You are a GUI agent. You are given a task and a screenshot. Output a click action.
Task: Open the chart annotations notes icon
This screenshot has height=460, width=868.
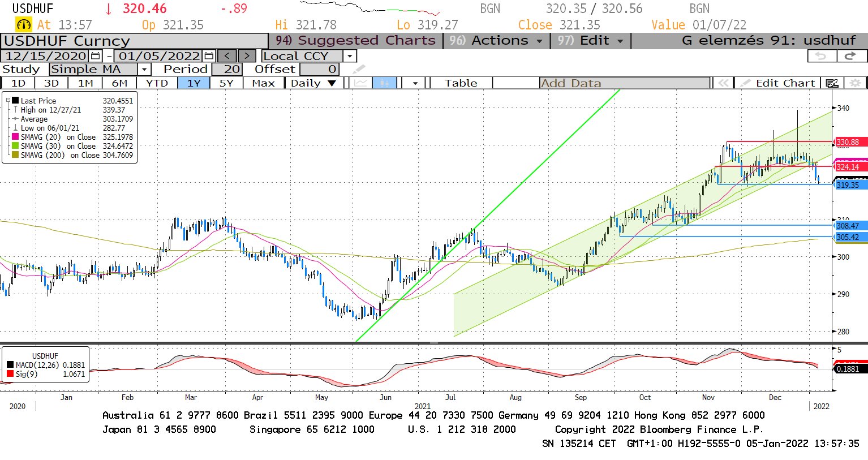[832, 83]
